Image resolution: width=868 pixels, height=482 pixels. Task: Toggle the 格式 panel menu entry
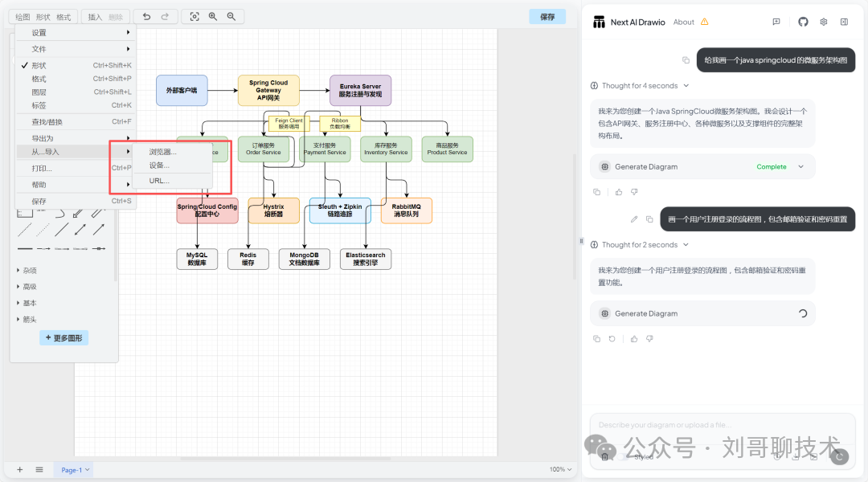click(x=39, y=79)
